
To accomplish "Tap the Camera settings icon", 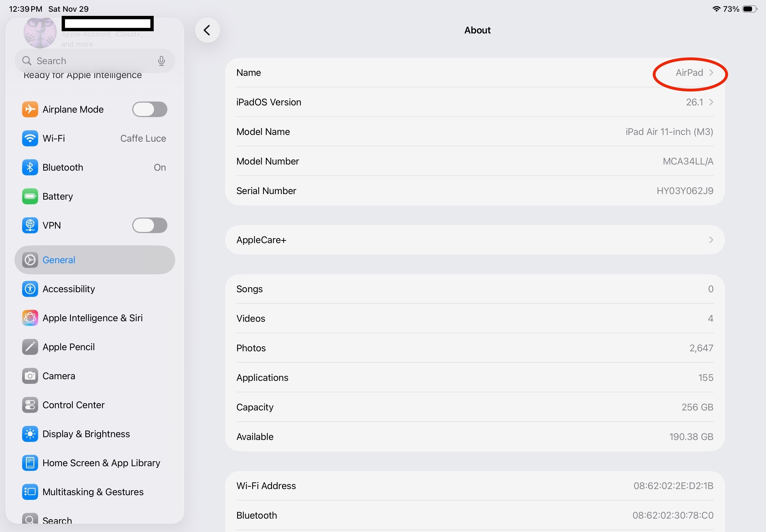I will click(30, 376).
